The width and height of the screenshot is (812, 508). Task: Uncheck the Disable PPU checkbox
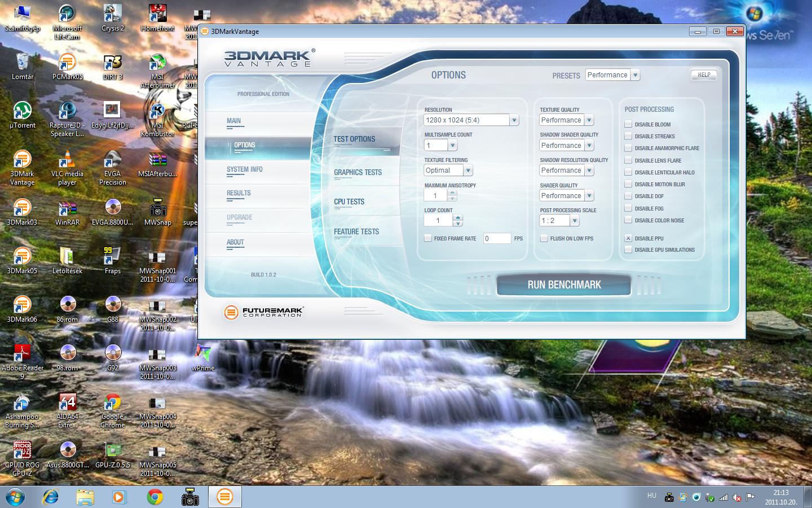click(x=628, y=238)
